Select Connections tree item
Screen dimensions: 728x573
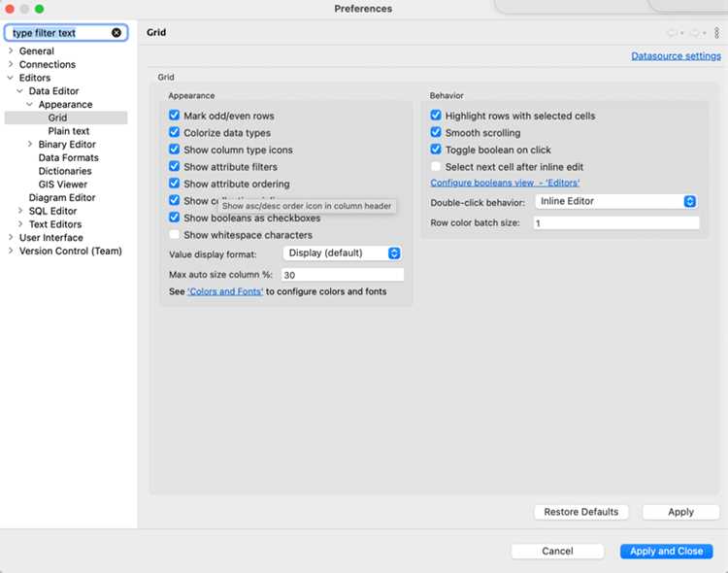[48, 65]
